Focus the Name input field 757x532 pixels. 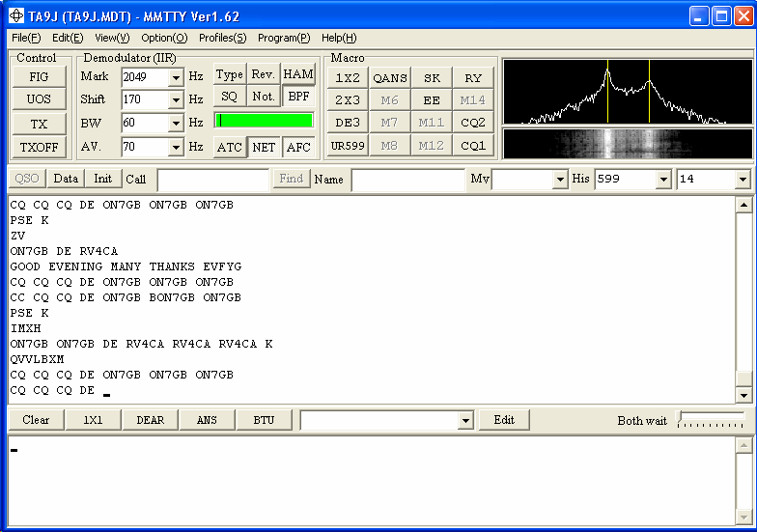point(408,180)
